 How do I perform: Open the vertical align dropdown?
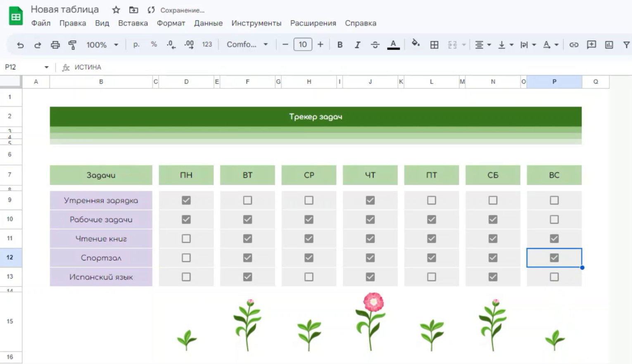[505, 45]
